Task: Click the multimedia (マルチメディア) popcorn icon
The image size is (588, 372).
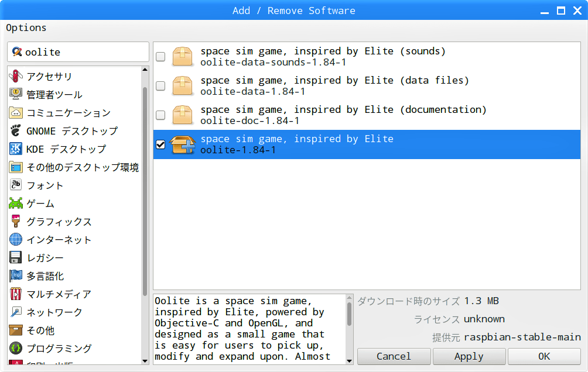Action: point(15,294)
